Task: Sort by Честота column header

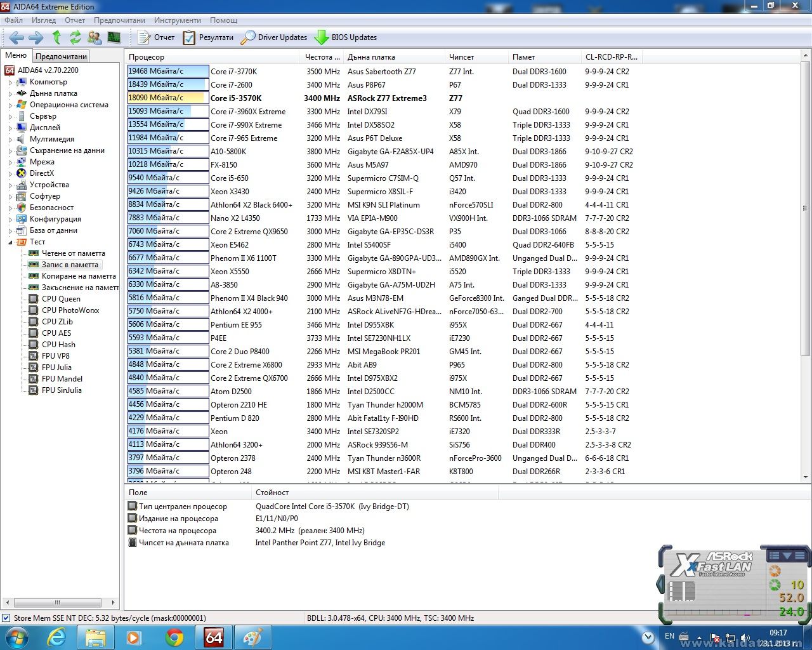Action: tap(322, 57)
